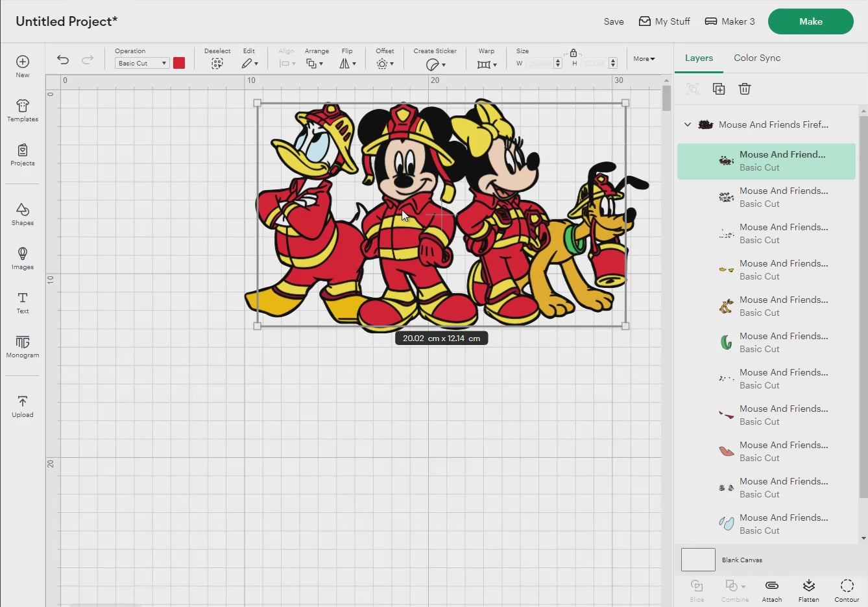Delete the selected layer with trash icon
The height and width of the screenshot is (607, 868).
(745, 89)
